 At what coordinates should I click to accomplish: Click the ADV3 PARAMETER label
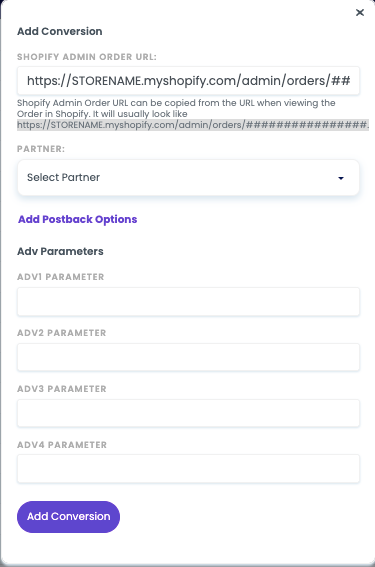tap(62, 389)
